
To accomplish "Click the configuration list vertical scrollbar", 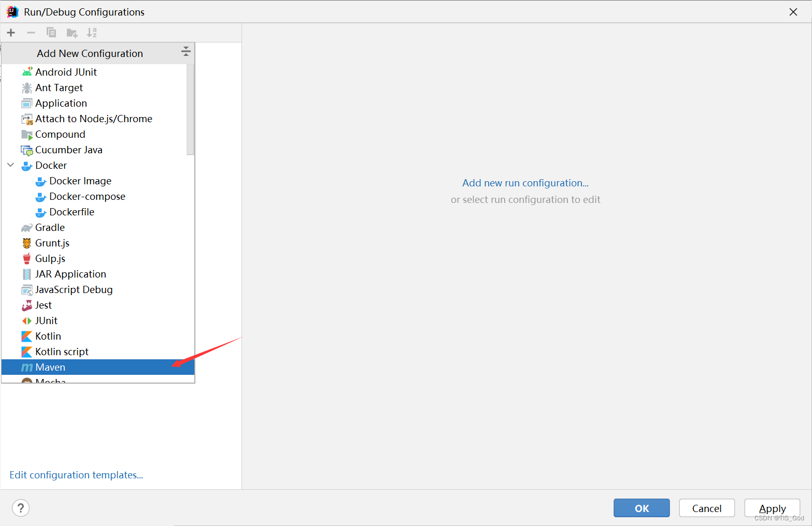I will pos(190,109).
